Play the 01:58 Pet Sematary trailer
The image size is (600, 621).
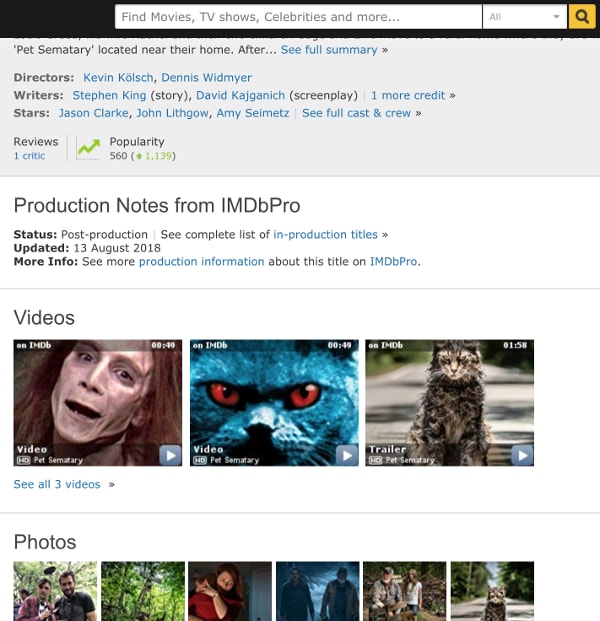pos(522,455)
